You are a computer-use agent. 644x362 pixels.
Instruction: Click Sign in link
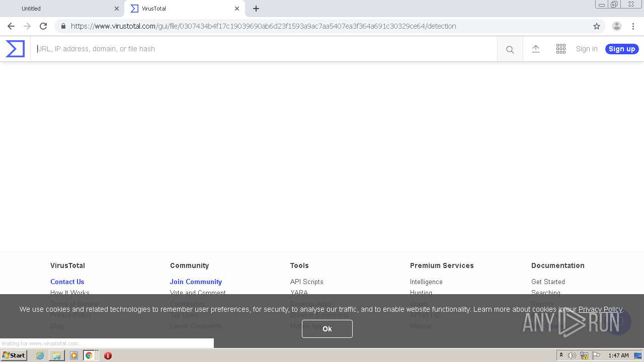point(587,49)
